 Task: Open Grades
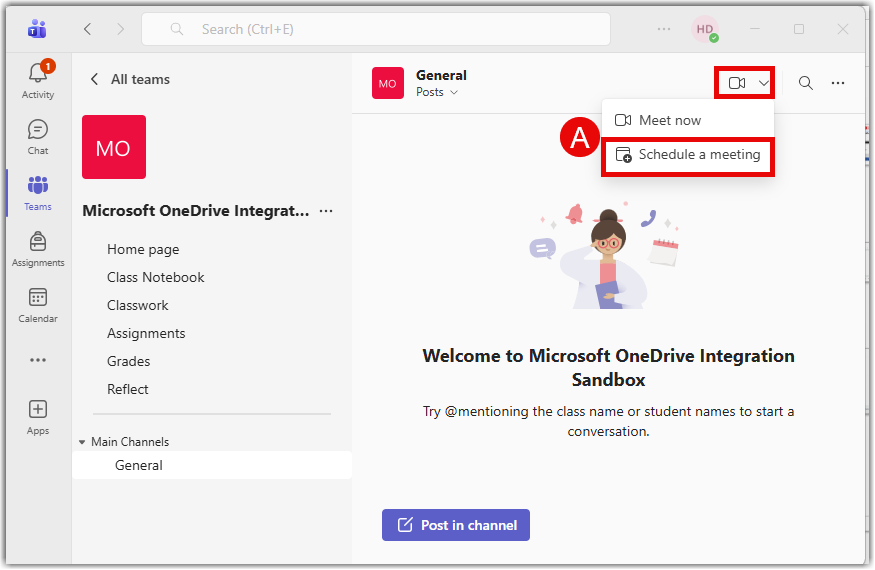[x=128, y=361]
